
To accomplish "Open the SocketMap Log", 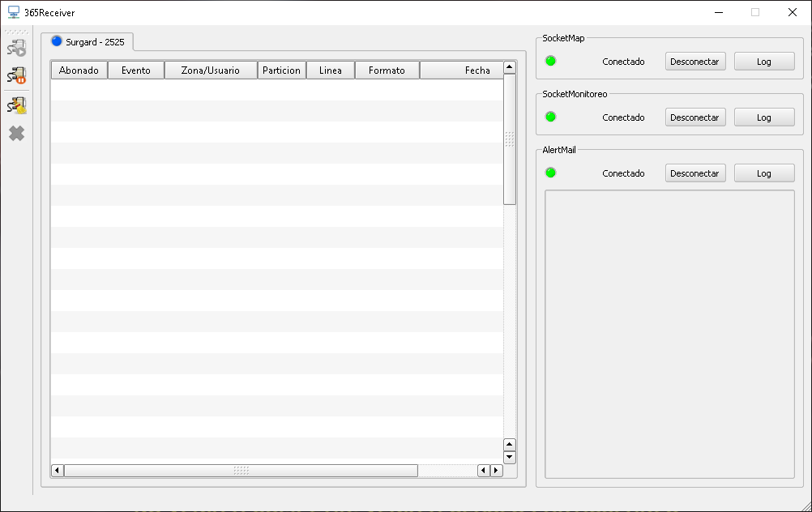I will click(763, 61).
